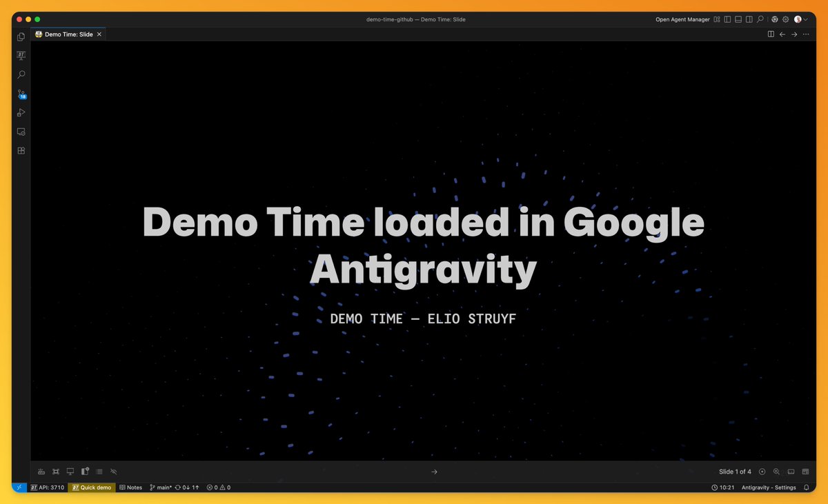Image resolution: width=828 pixels, height=504 pixels.
Task: Switch to the Demo Time: Slide tab
Action: (68, 34)
